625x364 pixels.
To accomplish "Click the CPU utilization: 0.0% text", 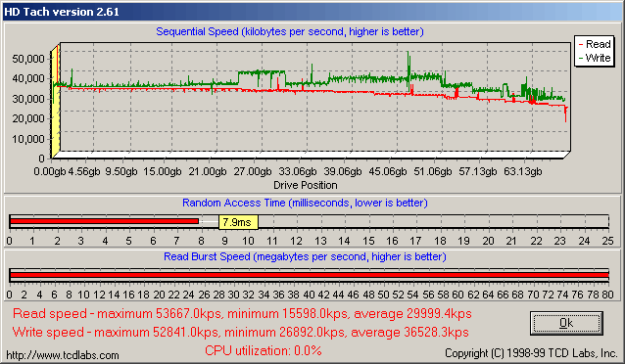I will click(x=264, y=350).
